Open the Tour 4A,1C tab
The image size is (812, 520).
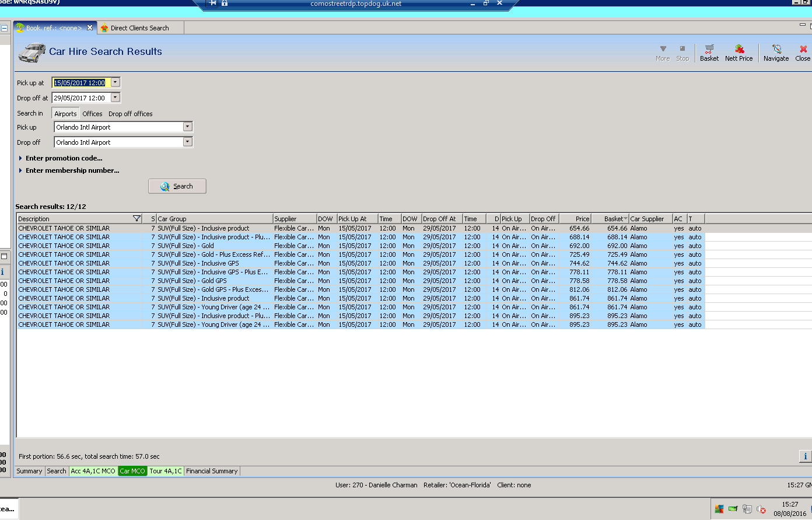tap(166, 471)
